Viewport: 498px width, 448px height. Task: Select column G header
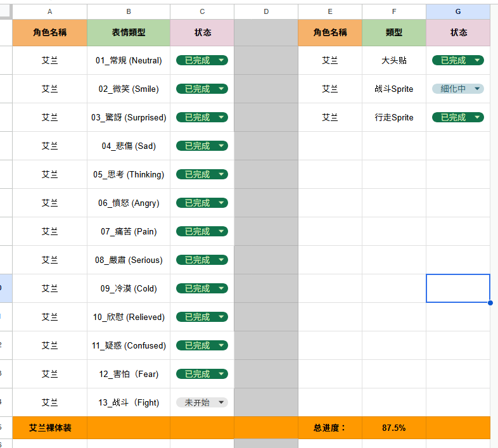tap(458, 12)
